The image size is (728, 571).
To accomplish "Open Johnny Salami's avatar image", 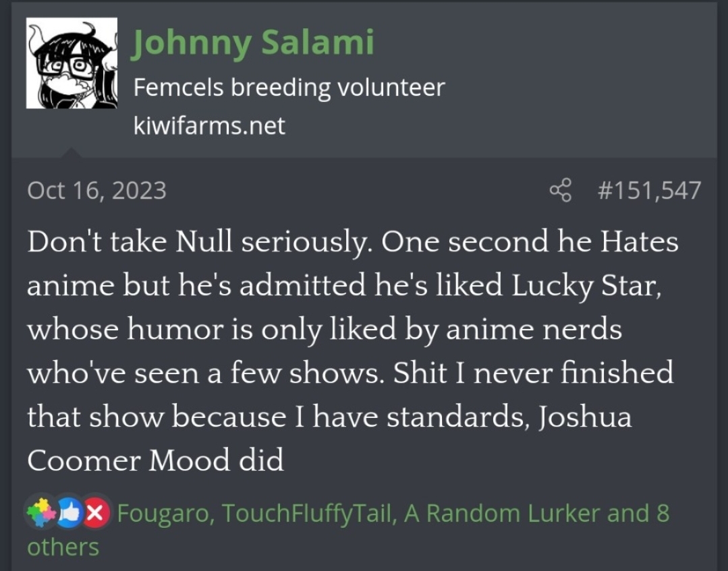I will (71, 63).
